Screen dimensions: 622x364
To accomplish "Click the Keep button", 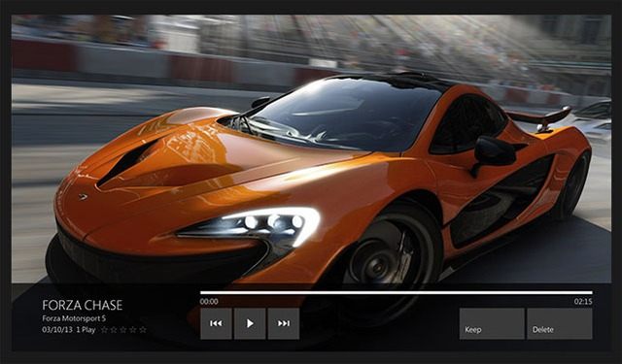I will (492, 323).
